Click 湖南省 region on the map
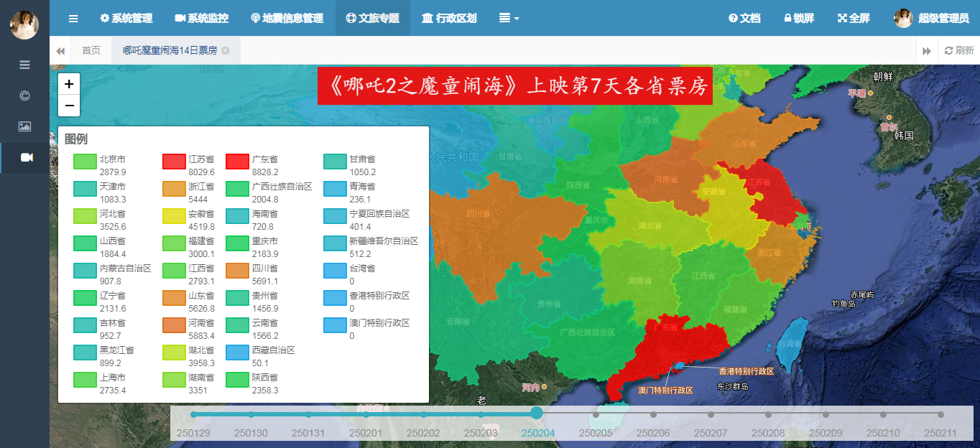Screen dimensions: 980x448 point(639,281)
